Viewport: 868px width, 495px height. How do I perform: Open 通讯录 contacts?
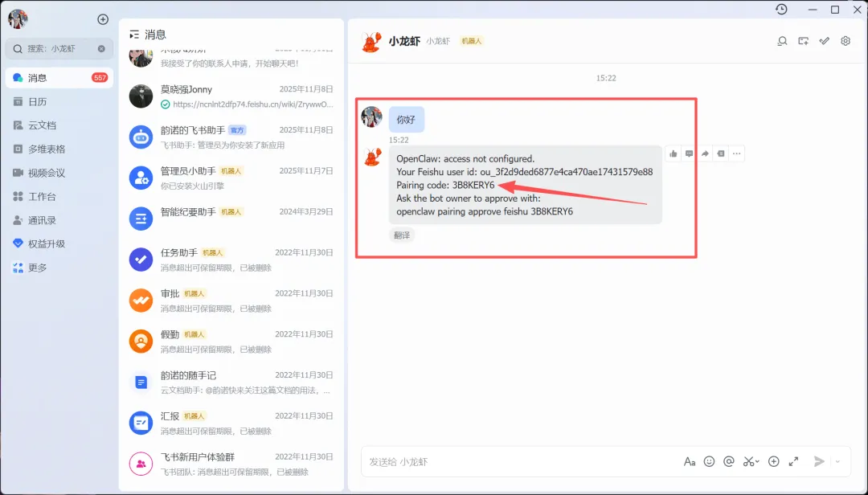coord(59,220)
